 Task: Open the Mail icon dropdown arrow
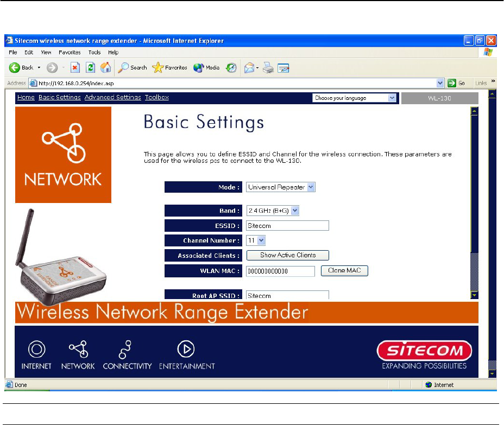click(257, 68)
